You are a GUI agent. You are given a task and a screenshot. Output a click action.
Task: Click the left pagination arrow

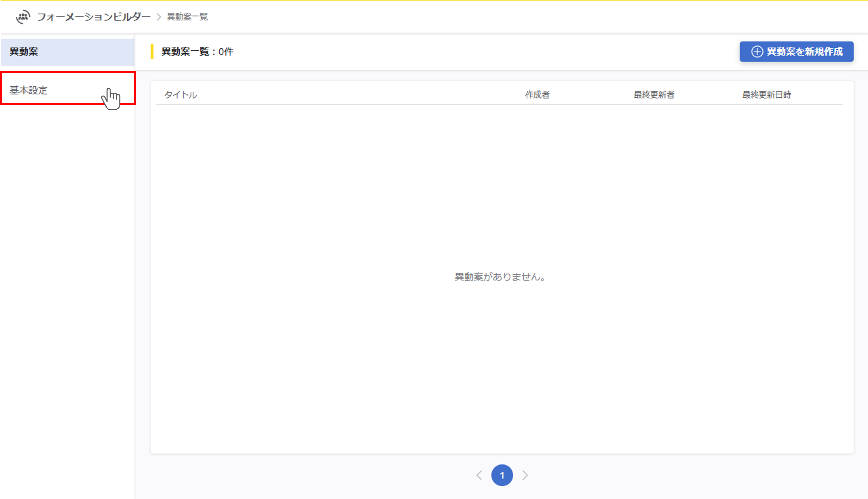click(x=479, y=475)
